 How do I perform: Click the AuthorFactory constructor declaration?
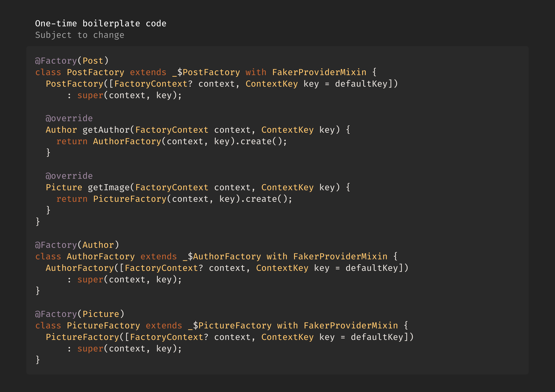click(x=80, y=268)
